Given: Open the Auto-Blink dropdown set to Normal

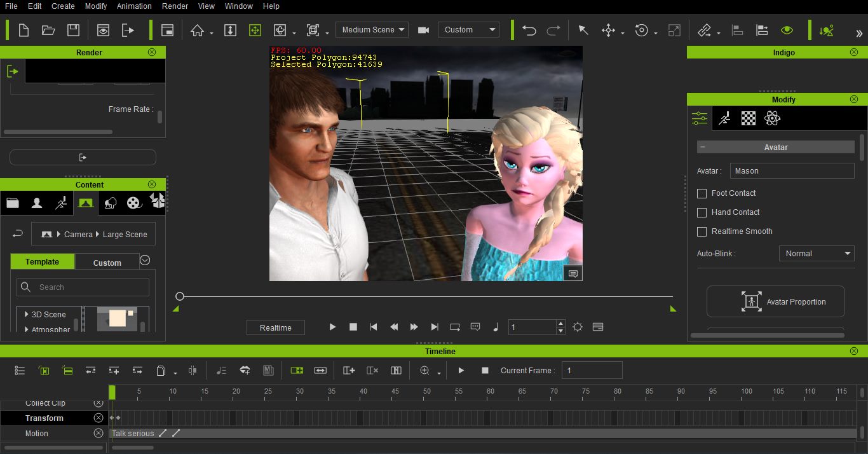Looking at the screenshot, I should click(817, 253).
